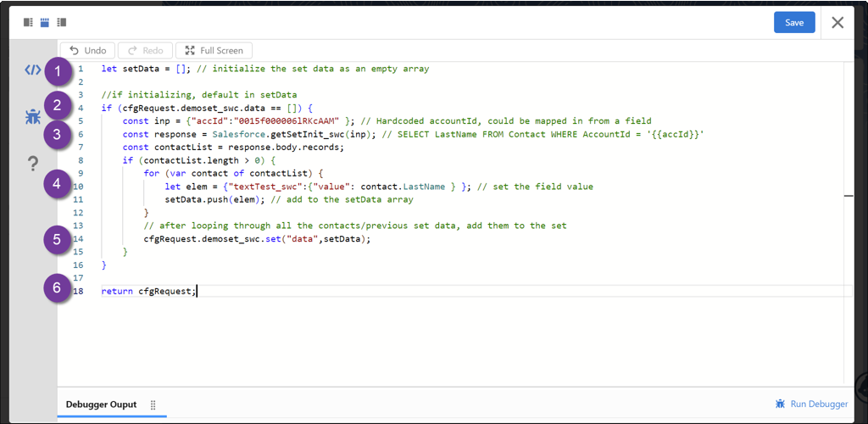Image resolution: width=868 pixels, height=424 pixels.
Task: Click the "textTest_swc" string
Action: (267, 187)
